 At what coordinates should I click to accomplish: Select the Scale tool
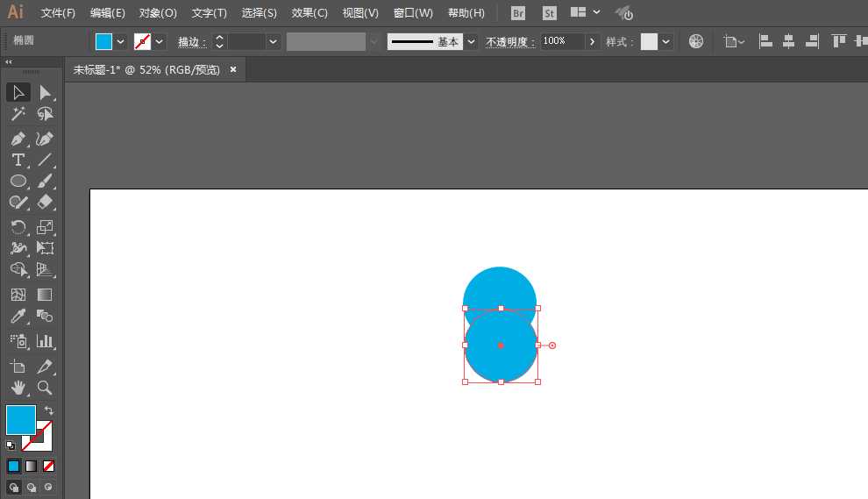tap(45, 227)
